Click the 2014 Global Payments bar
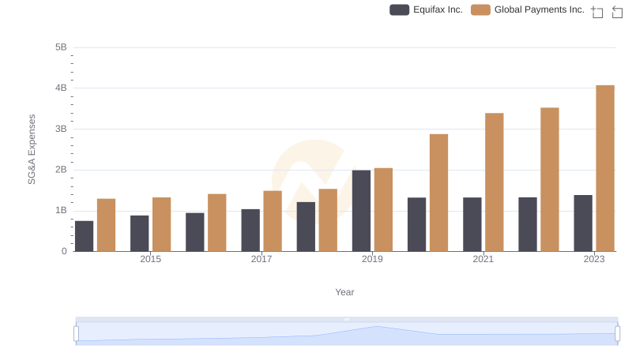The height and width of the screenshot is (364, 632). (107, 225)
